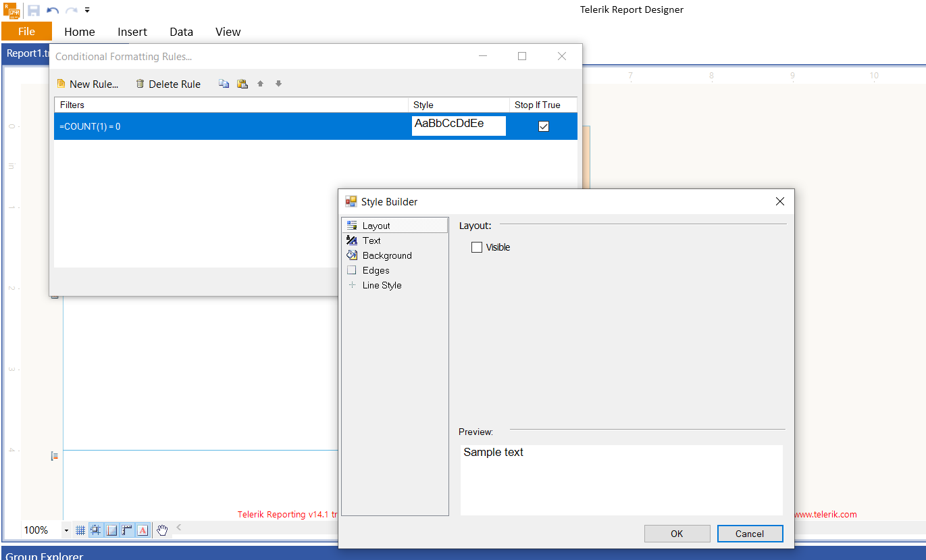Close the Style Builder dialog
The image size is (926, 560).
(780, 201)
